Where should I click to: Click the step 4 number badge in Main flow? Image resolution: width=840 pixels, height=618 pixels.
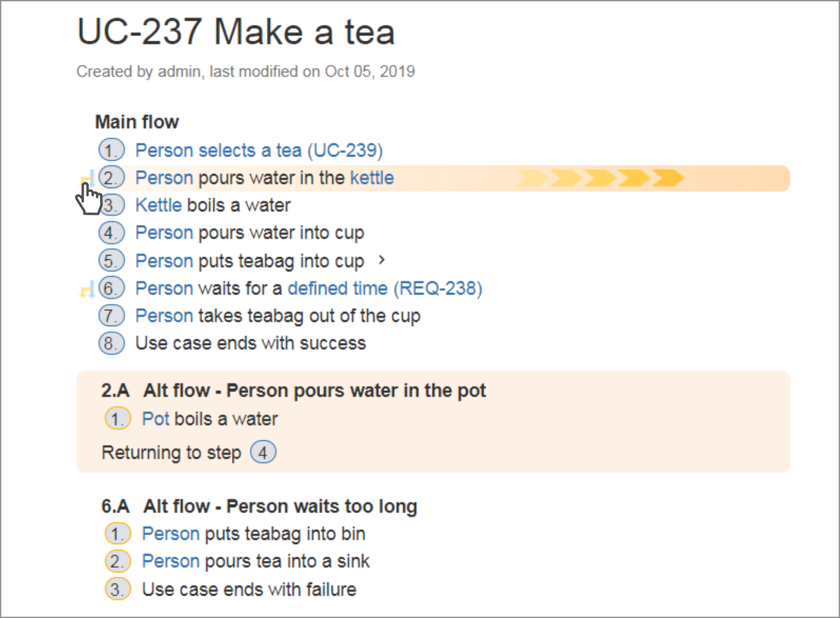click(111, 233)
